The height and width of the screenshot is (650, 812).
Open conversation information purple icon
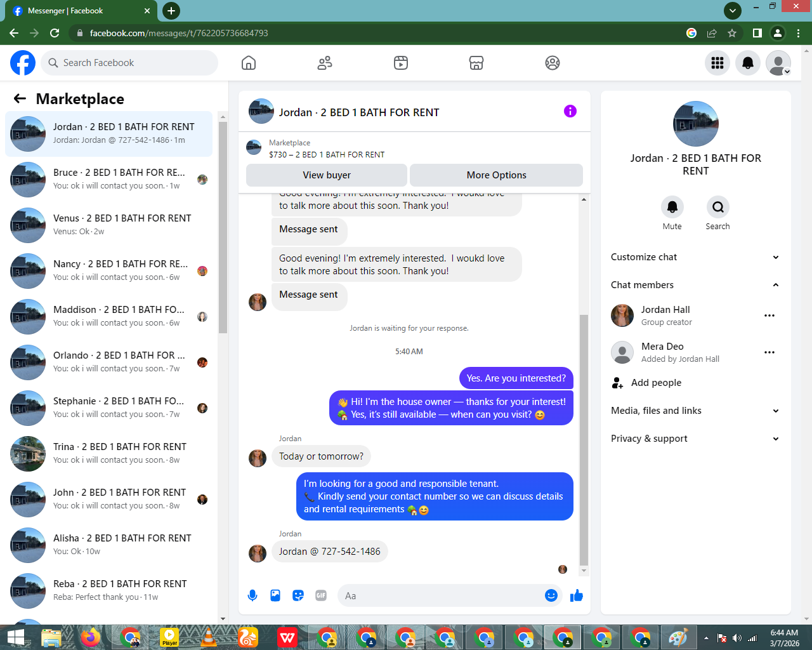tap(570, 112)
